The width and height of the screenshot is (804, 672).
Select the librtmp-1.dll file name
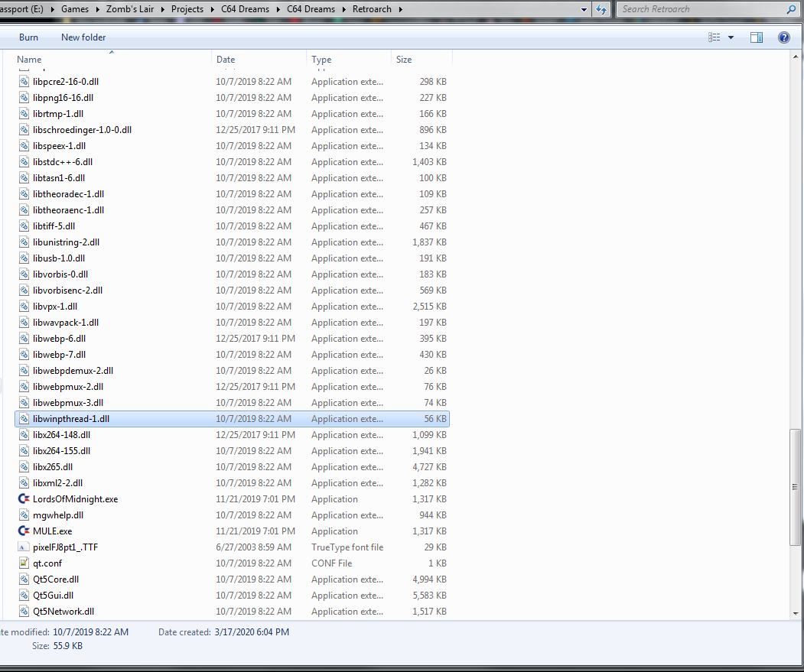tap(58, 113)
